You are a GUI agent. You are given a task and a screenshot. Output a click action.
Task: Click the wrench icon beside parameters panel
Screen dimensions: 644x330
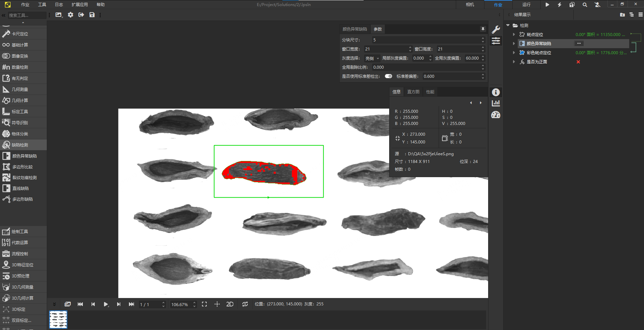pos(496,30)
